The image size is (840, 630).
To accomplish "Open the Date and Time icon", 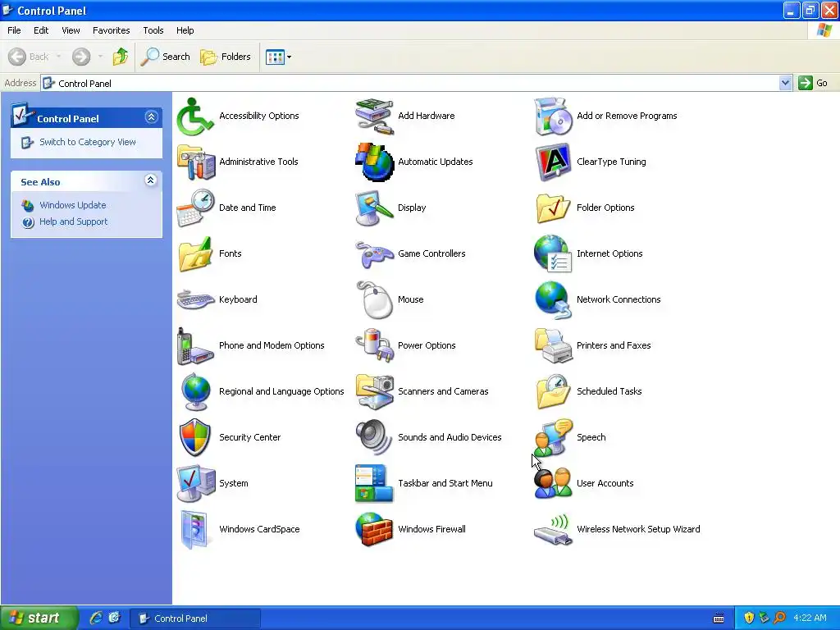I will click(195, 208).
